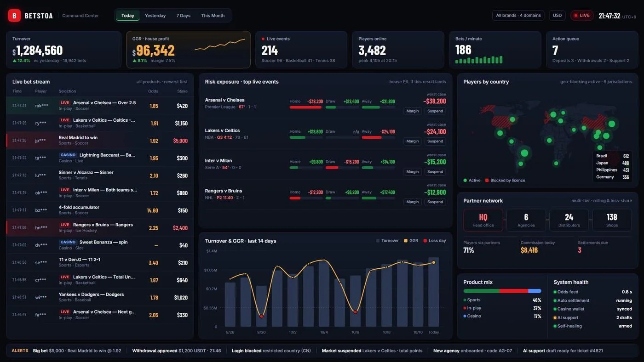
Task: Click the Active legend green dot
Action: point(465,181)
